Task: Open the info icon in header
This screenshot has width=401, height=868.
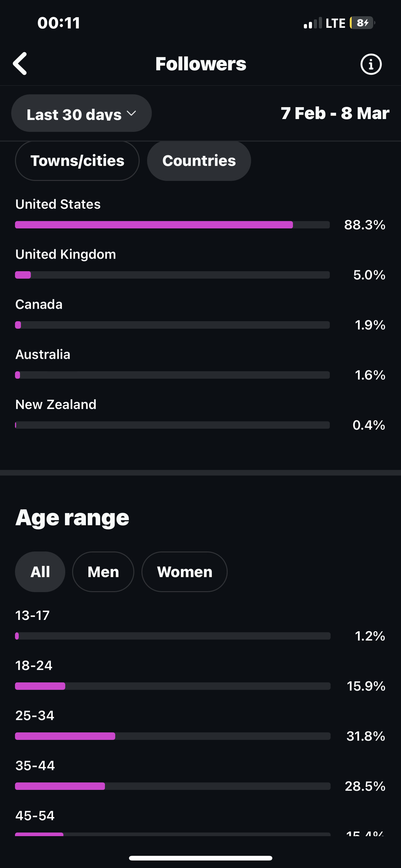Action: click(371, 64)
